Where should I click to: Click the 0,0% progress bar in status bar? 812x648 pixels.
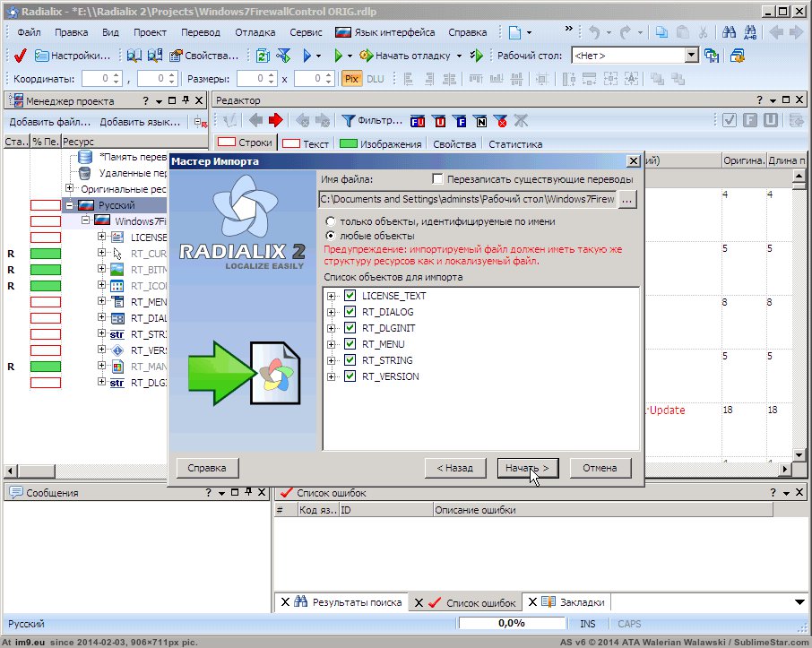pos(512,623)
